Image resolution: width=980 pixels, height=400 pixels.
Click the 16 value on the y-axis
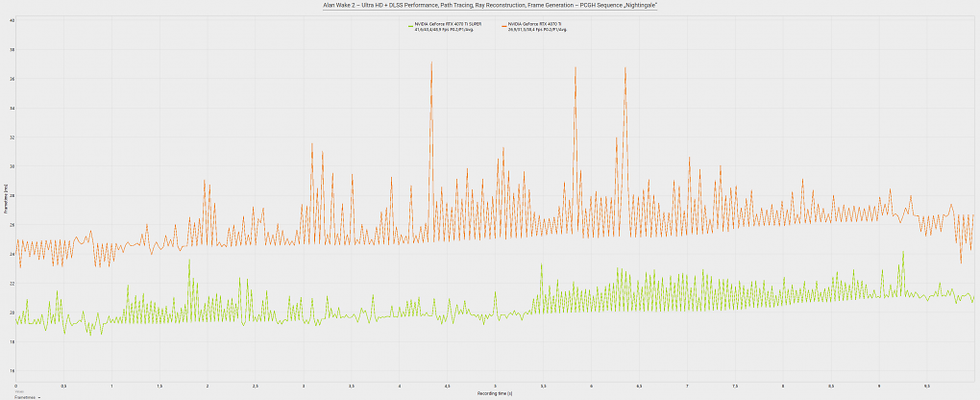12,371
